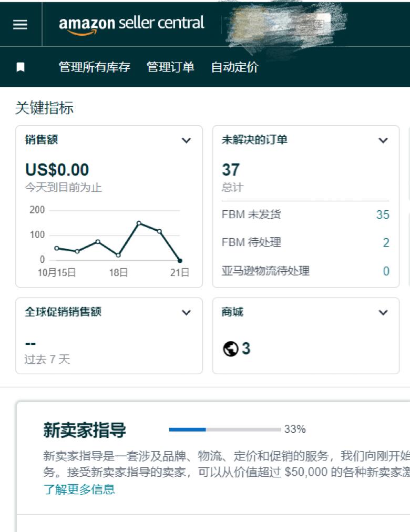Click the 未解决的订单 card title
The image size is (410, 532).
pos(254,140)
